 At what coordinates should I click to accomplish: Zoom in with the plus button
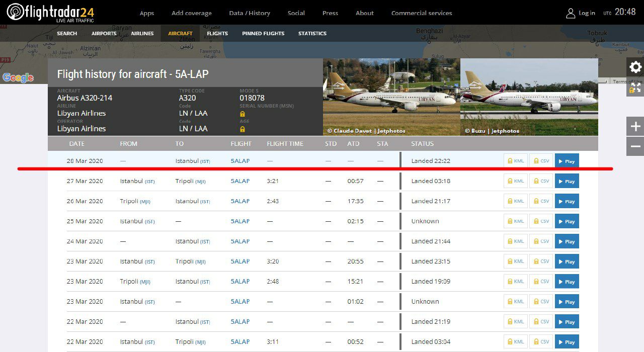click(635, 126)
